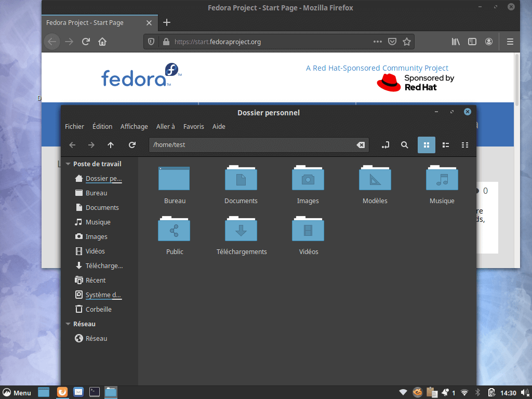Launch terminal from the taskbar
Screen dimensions: 532x399
[95, 392]
